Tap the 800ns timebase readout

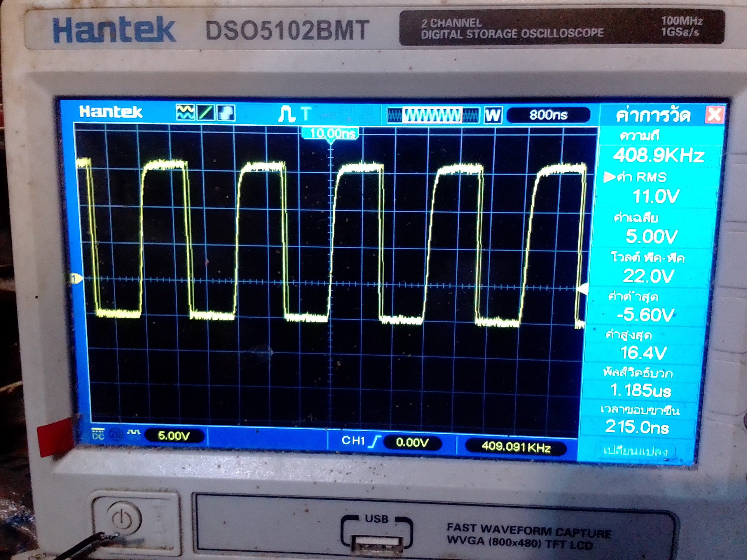(x=548, y=115)
